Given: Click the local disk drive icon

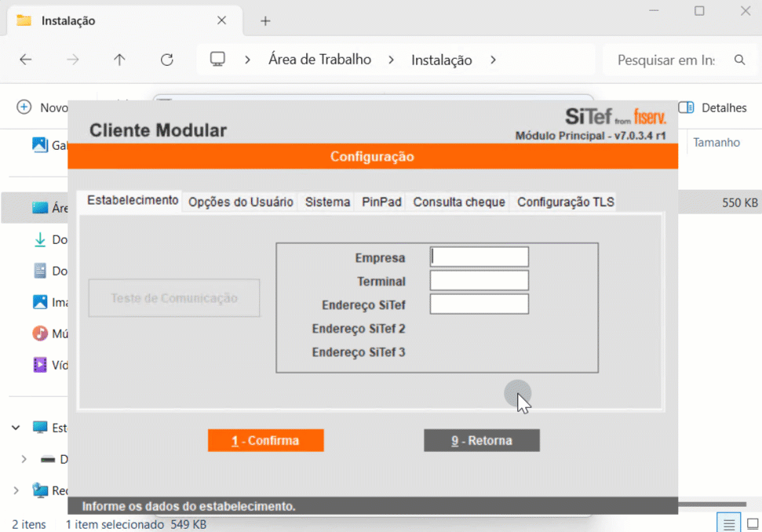Looking at the screenshot, I should tap(48, 459).
